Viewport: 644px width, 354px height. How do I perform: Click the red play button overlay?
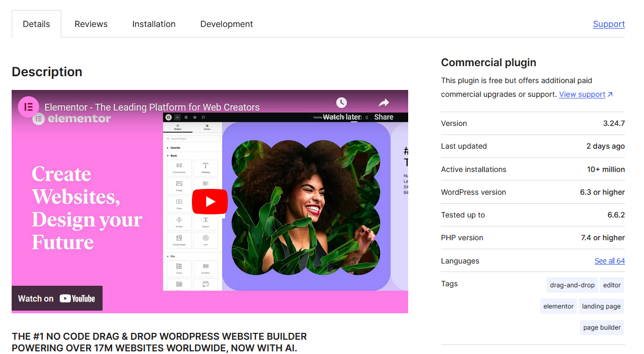coord(210,202)
